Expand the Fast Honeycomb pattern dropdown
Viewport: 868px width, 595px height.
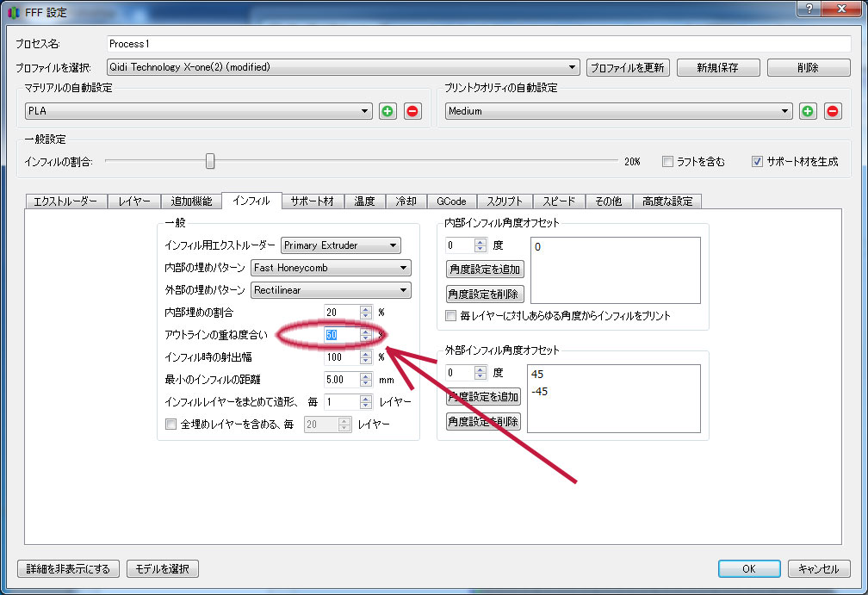click(x=331, y=268)
